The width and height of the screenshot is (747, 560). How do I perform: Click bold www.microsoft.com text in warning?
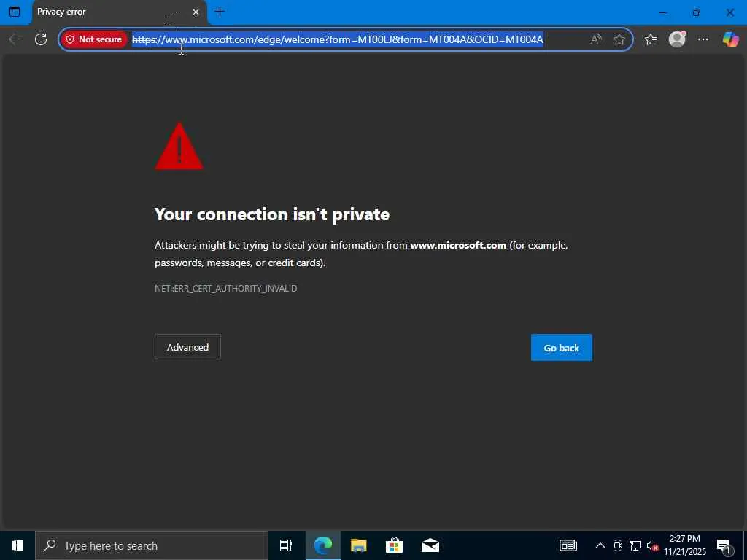[x=458, y=245]
